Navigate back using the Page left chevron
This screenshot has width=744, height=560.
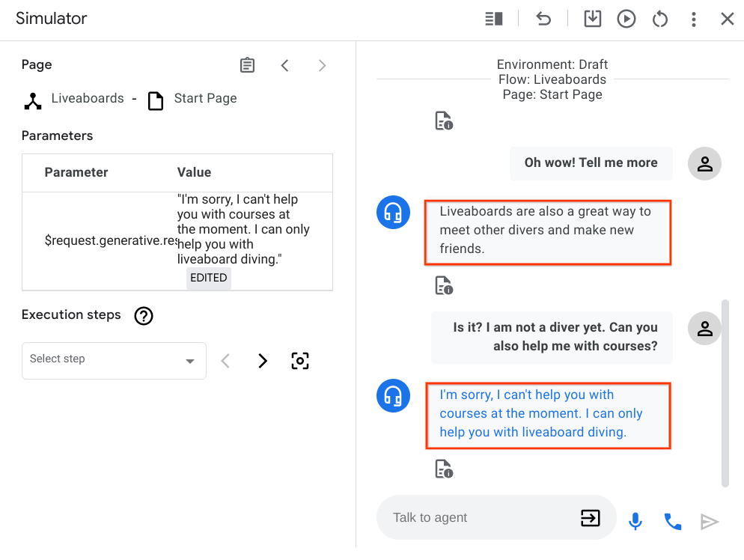coord(285,65)
